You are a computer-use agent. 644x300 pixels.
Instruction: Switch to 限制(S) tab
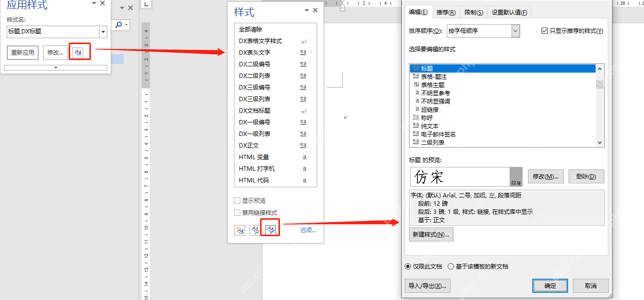click(474, 12)
